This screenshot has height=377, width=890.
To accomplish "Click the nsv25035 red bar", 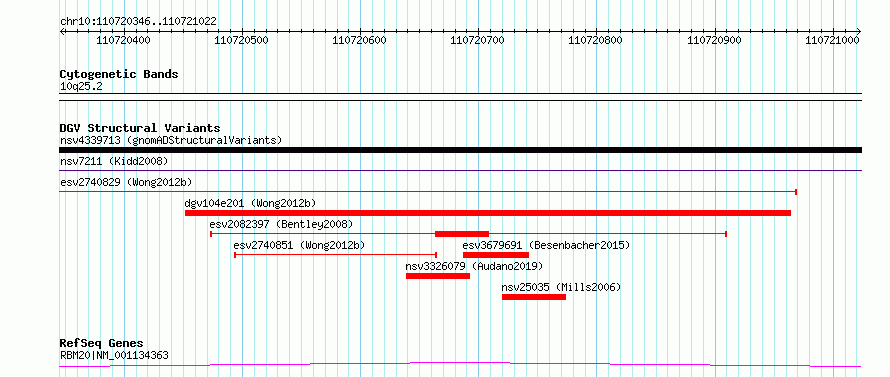I will tap(534, 297).
